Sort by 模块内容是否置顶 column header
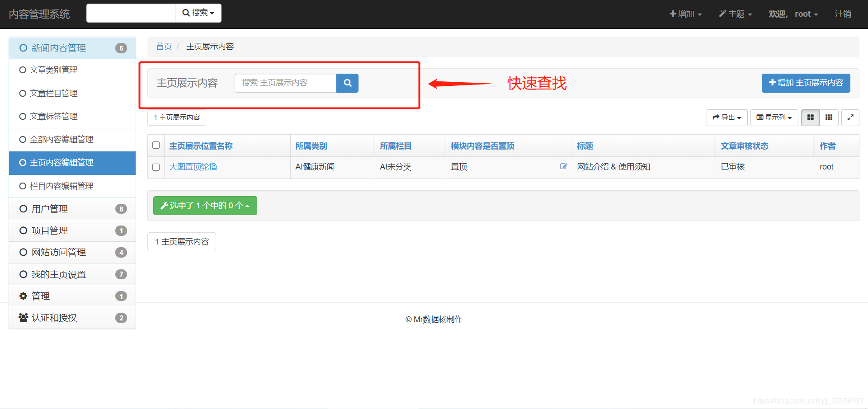 click(482, 146)
